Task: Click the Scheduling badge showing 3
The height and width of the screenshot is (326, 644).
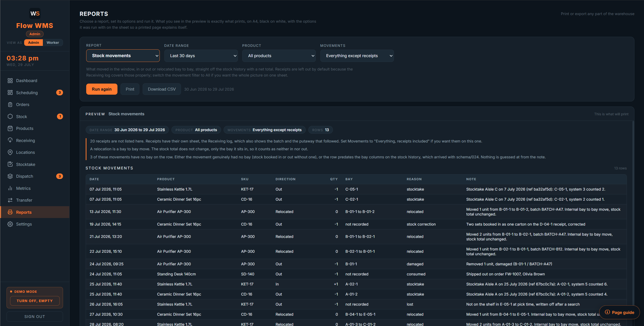Action: [x=59, y=93]
